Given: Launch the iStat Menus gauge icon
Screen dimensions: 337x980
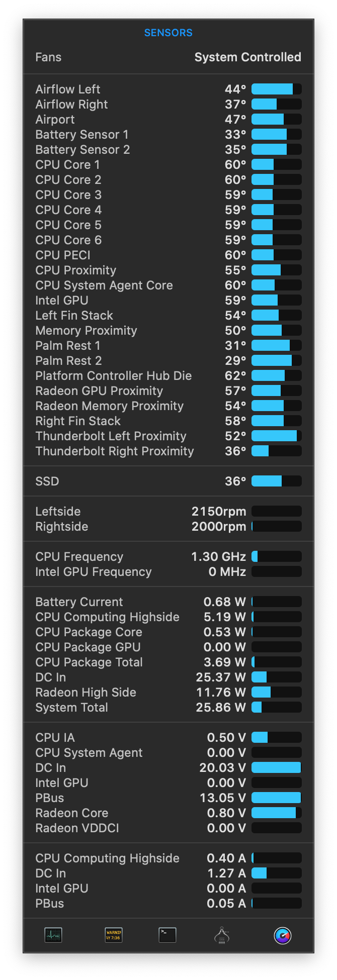Looking at the screenshot, I should click(283, 935).
